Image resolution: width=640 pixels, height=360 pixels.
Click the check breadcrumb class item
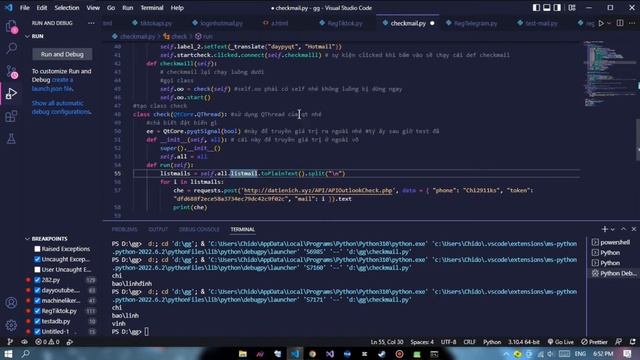click(x=176, y=36)
